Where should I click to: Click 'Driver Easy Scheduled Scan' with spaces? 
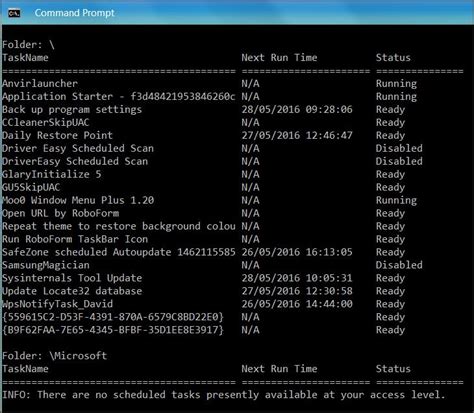(78, 148)
